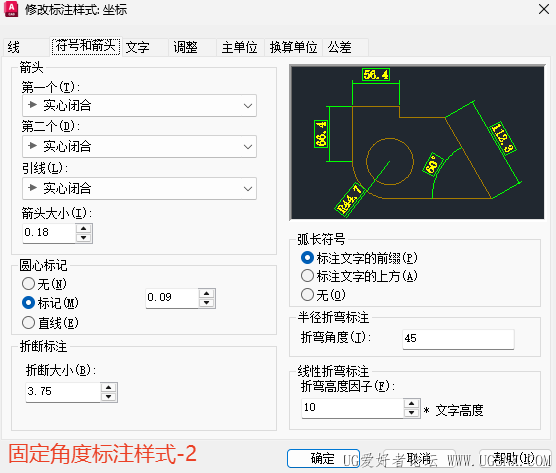Click the center mark size field 0.09
Screen dimensions: 556x473
[172, 298]
